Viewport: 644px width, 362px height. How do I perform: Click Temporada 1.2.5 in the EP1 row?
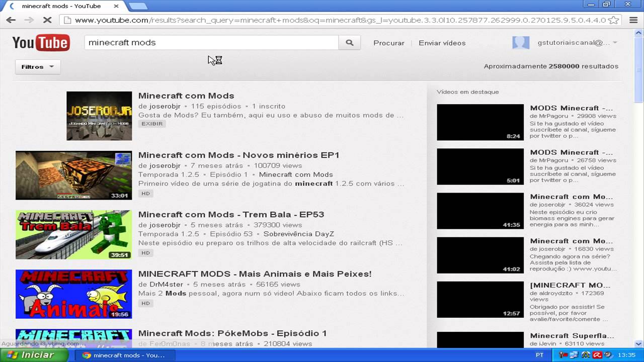coord(169,174)
